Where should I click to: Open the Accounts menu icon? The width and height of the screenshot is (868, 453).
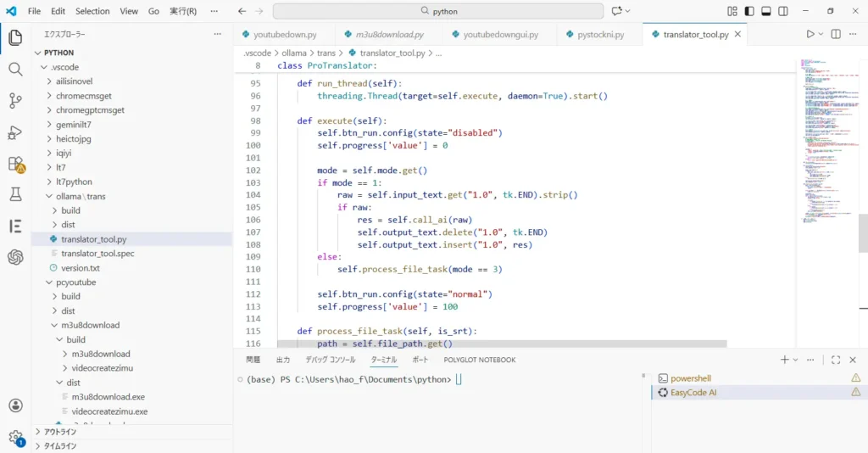tap(15, 405)
